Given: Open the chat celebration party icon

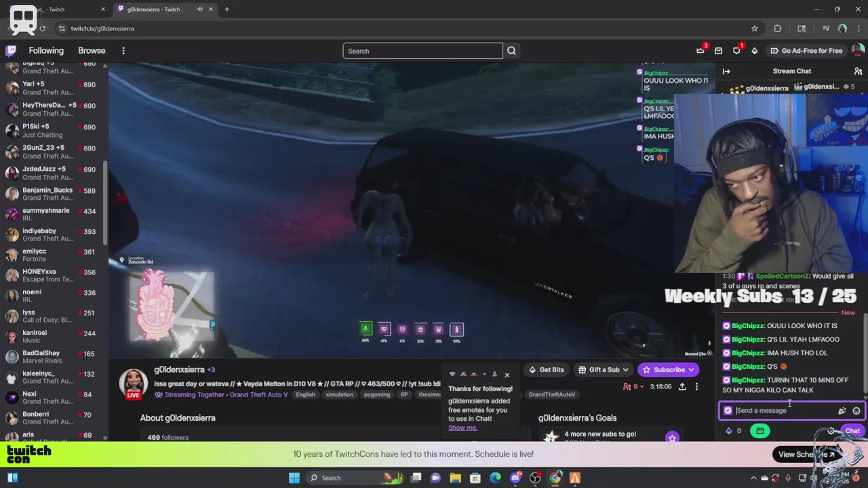Looking at the screenshot, I should (842, 411).
